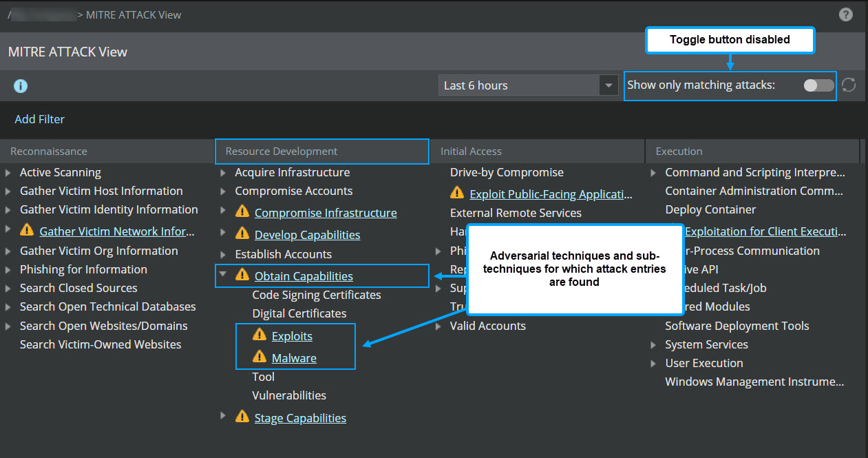
Task: Click warning icon beside Stage Capabilities
Action: [242, 416]
